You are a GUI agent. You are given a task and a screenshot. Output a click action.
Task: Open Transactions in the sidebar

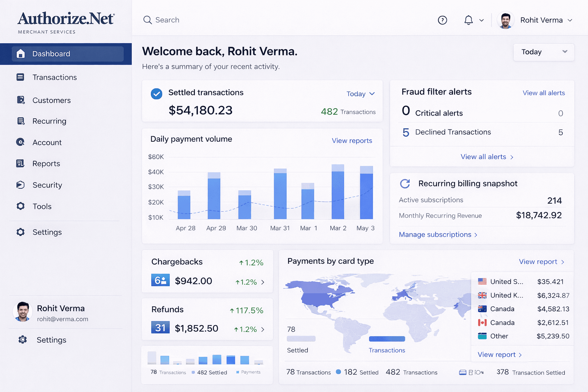(54, 77)
